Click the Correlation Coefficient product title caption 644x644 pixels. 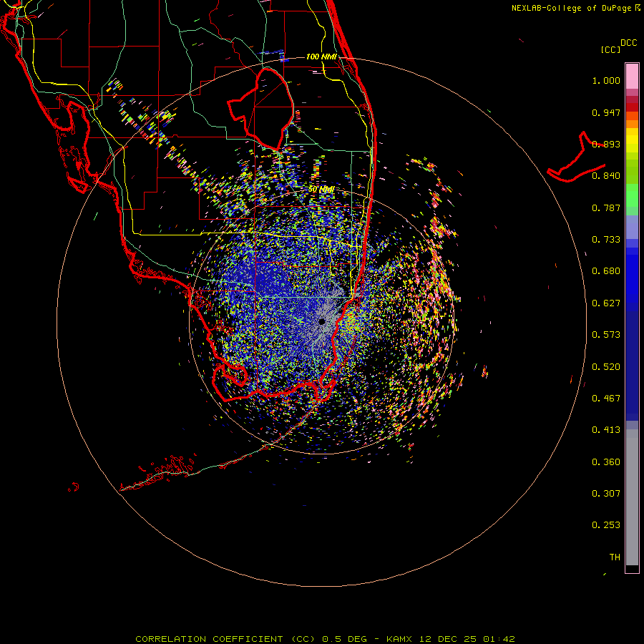point(325,639)
